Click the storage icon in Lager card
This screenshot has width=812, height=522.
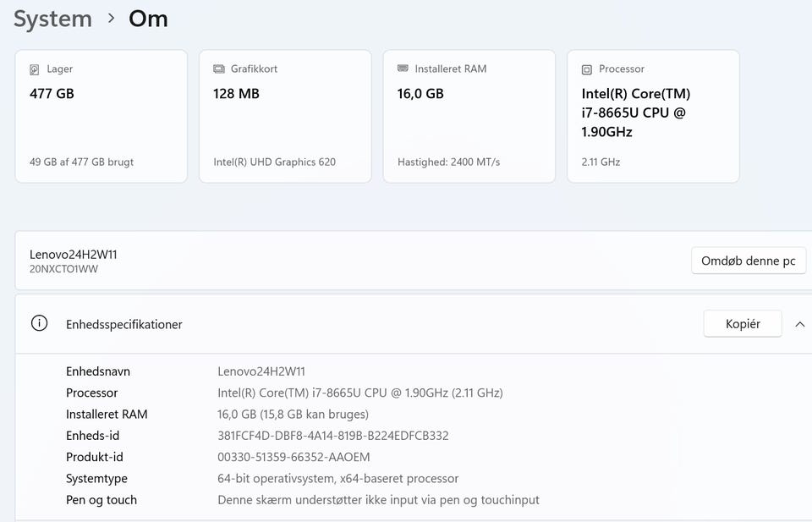[35, 69]
